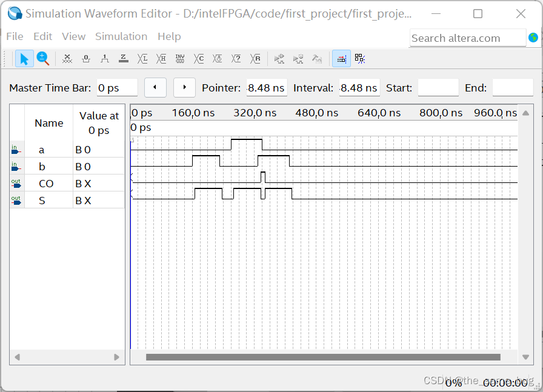
Task: Click value B X of signal CO
Action: (x=83, y=184)
